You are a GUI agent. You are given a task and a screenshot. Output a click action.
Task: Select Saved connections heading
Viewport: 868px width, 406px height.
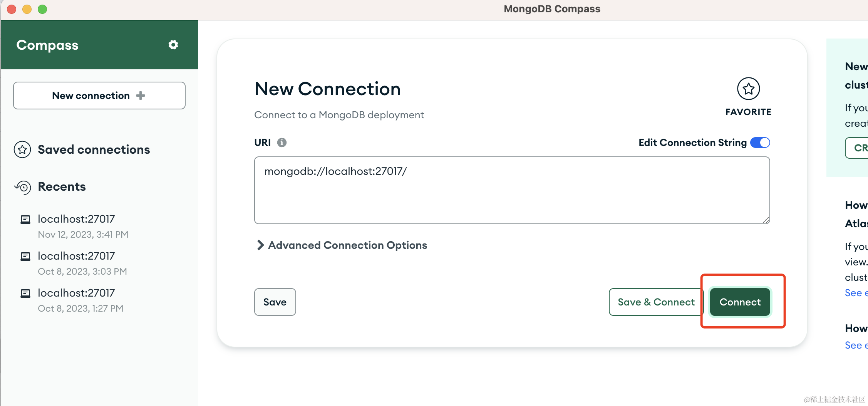click(x=94, y=149)
